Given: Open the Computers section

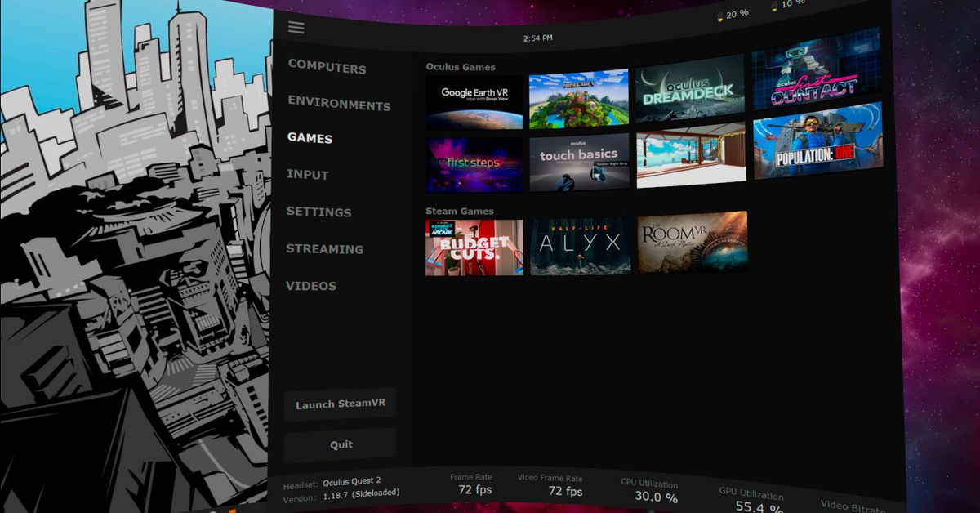Looking at the screenshot, I should [327, 68].
